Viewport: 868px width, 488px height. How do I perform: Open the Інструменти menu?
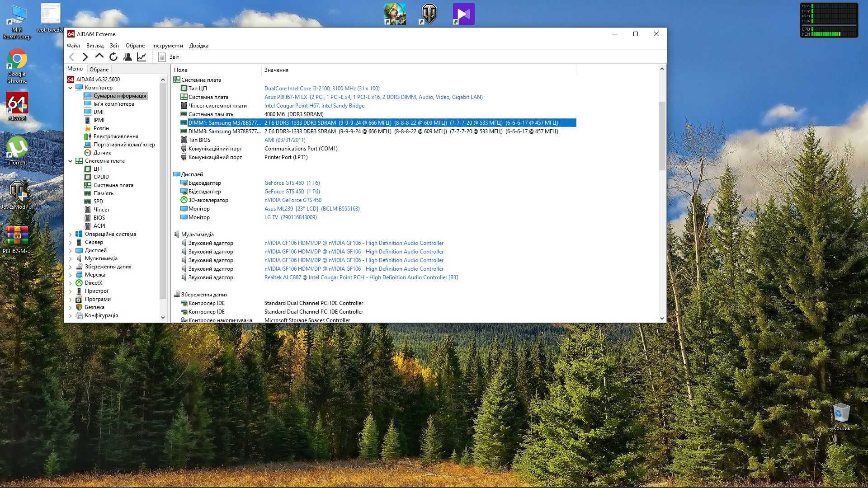(167, 46)
